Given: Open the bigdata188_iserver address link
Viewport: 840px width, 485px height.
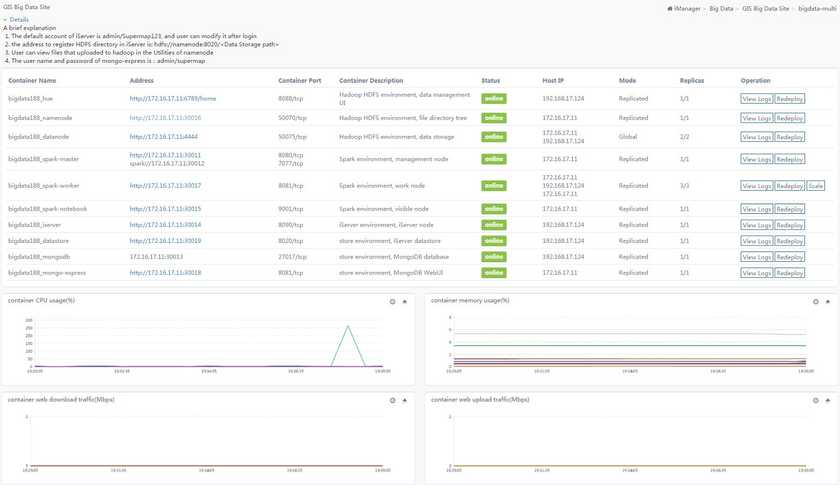Looking at the screenshot, I should click(165, 225).
